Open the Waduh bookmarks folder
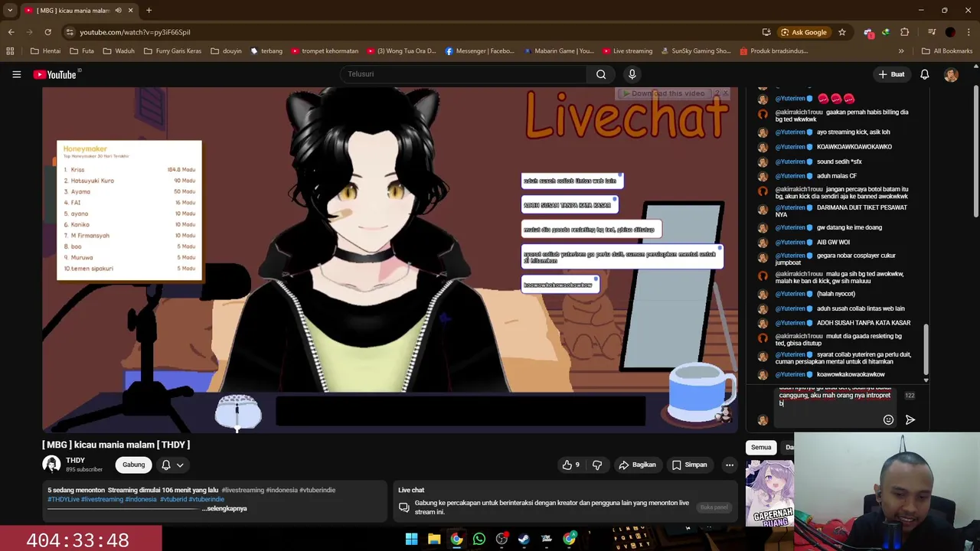980x551 pixels. [119, 51]
